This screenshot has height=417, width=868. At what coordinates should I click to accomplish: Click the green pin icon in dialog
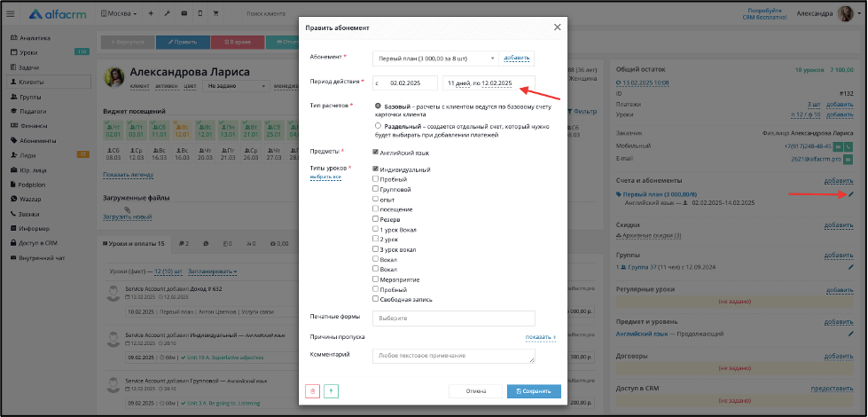(331, 391)
